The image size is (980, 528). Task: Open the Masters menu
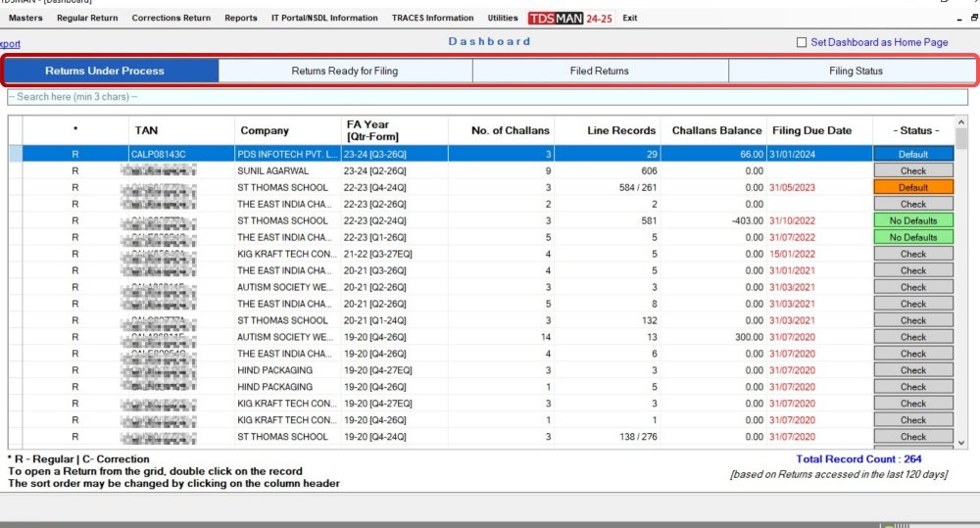[x=25, y=18]
